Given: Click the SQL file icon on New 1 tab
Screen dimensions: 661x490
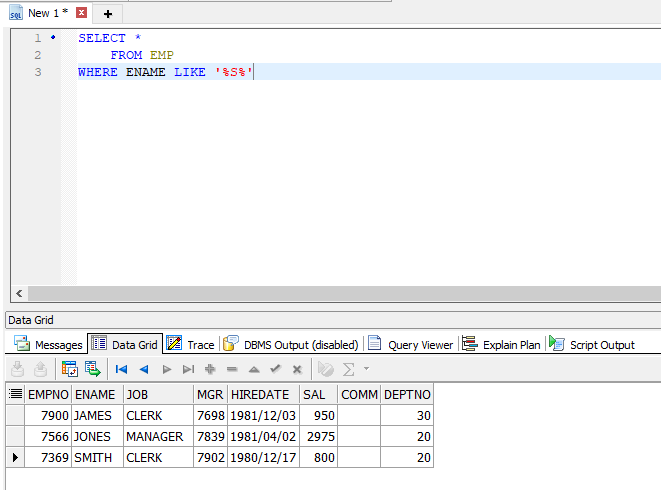Looking at the screenshot, I should pyautogui.click(x=16, y=13).
